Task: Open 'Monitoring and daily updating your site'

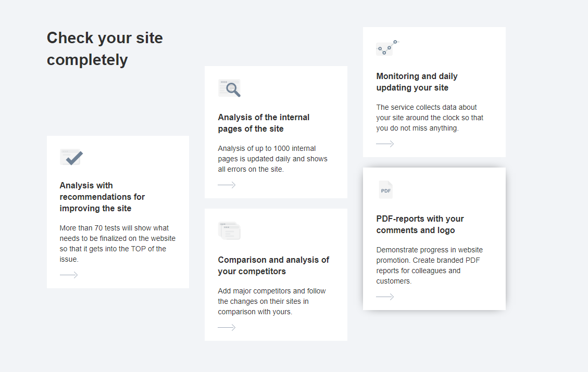Action: coord(417,82)
